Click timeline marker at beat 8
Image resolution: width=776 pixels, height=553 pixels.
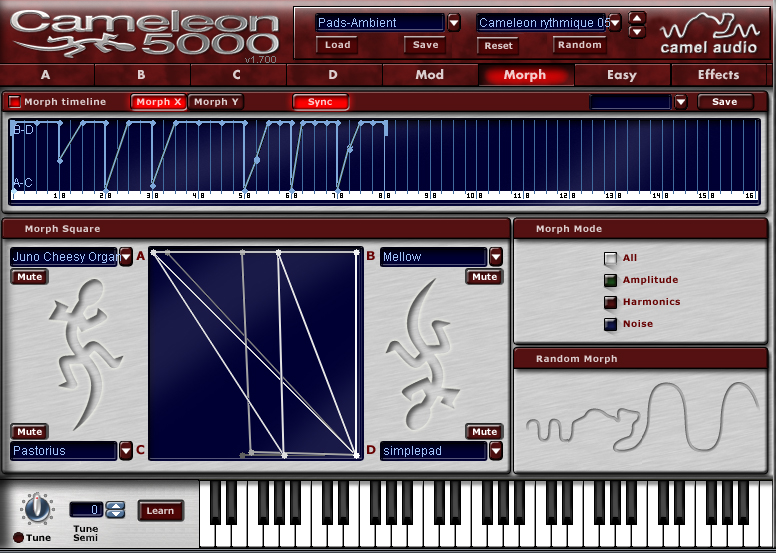385,196
